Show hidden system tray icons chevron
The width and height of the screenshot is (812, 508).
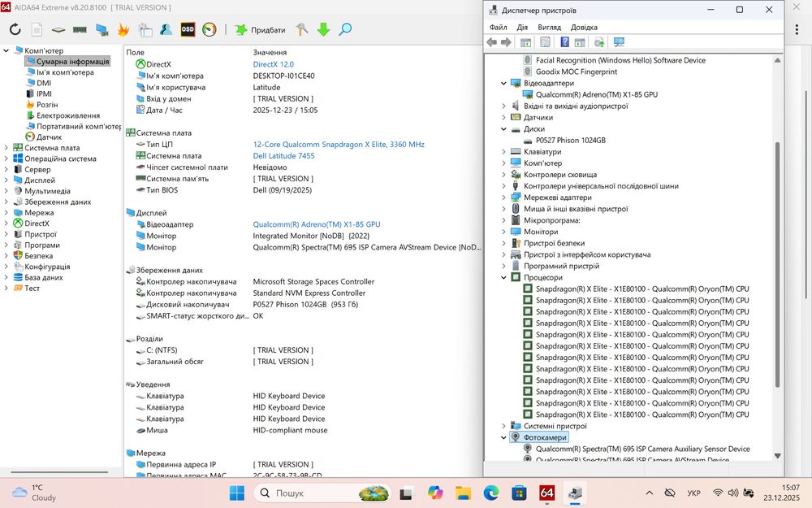[x=650, y=493]
